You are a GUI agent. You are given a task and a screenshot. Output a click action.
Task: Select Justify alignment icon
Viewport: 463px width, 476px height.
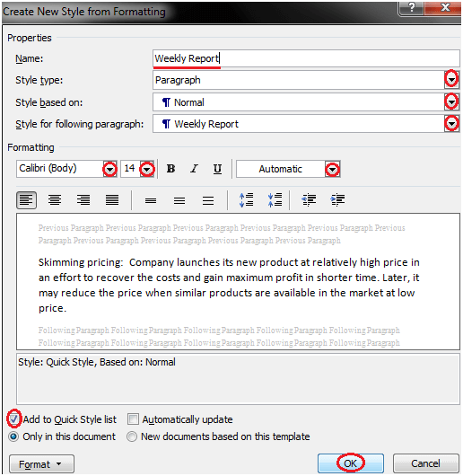point(112,200)
